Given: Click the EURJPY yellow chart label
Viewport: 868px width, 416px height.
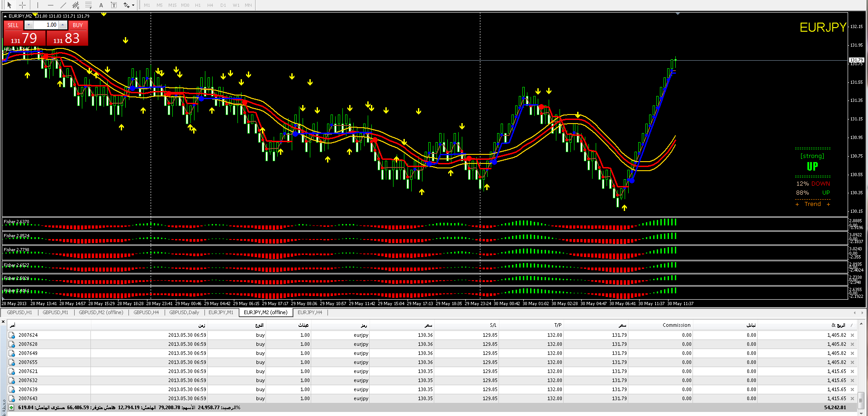Looking at the screenshot, I should pos(823,28).
